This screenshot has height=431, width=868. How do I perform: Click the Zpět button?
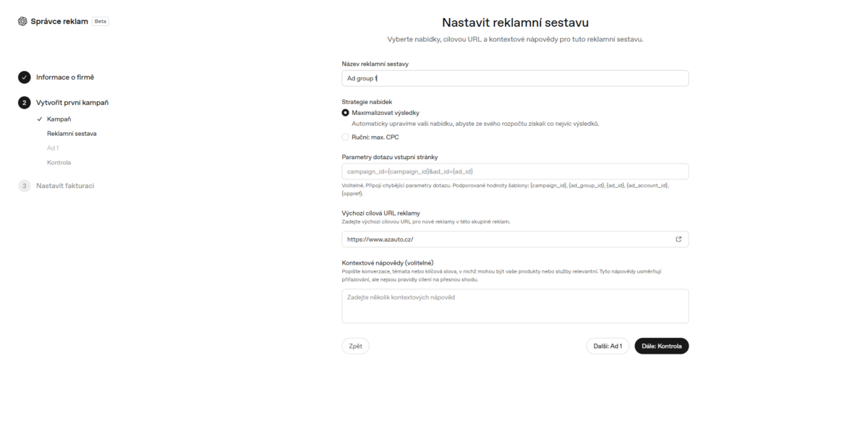click(355, 346)
